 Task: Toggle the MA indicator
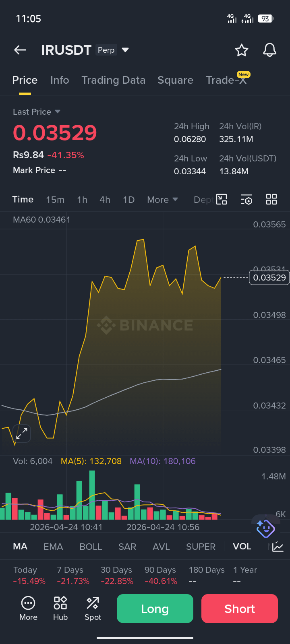20,546
